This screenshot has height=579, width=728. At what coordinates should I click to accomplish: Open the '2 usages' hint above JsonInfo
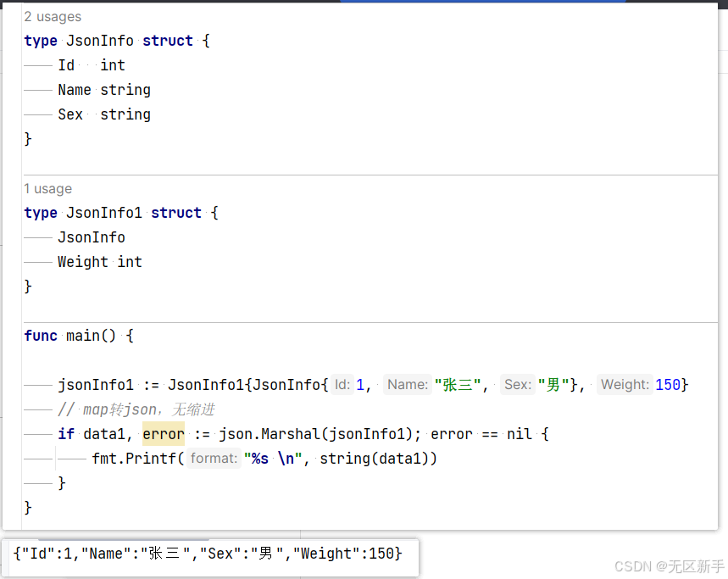pyautogui.click(x=53, y=17)
